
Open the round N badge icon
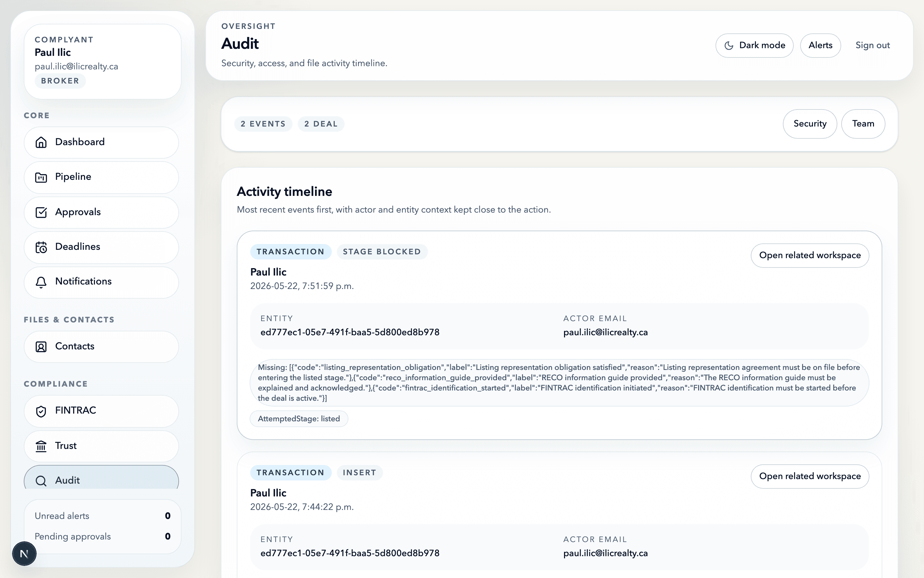(x=24, y=553)
